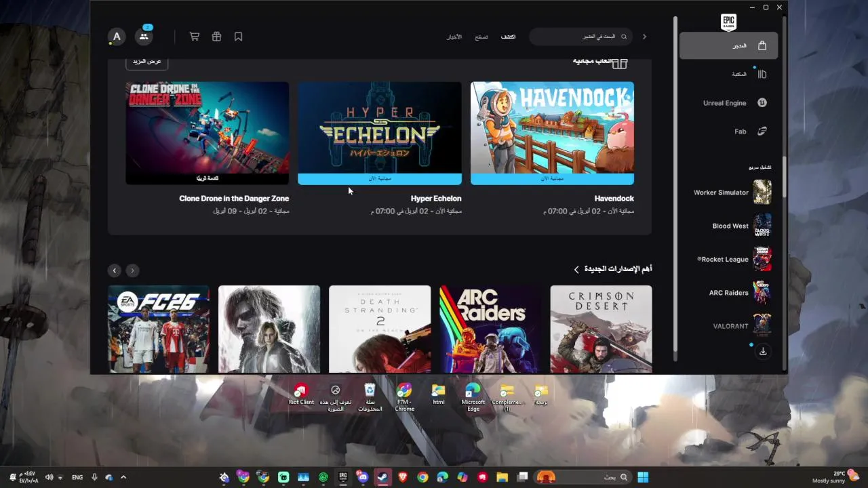Click the Hyper Echelon title text
The image size is (868, 488).
pos(436,199)
